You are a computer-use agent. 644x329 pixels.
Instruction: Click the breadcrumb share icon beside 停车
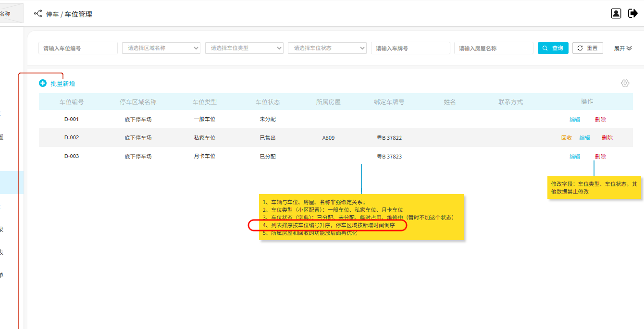pos(38,14)
